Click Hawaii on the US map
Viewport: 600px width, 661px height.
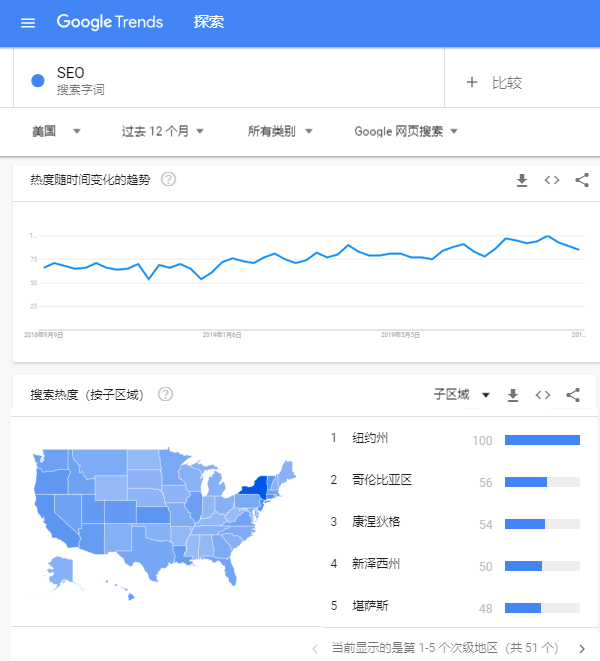pyautogui.click(x=131, y=596)
